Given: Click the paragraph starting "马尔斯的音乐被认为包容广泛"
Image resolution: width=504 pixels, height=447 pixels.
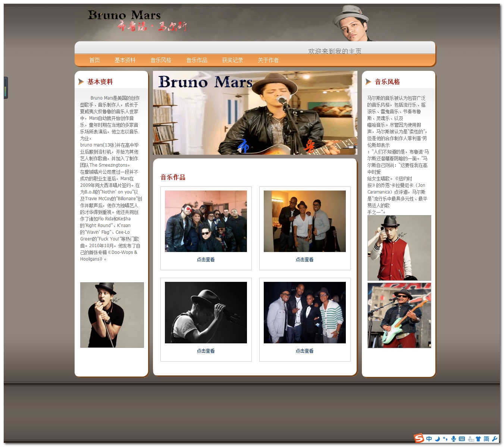Looking at the screenshot, I should pyautogui.click(x=398, y=155).
